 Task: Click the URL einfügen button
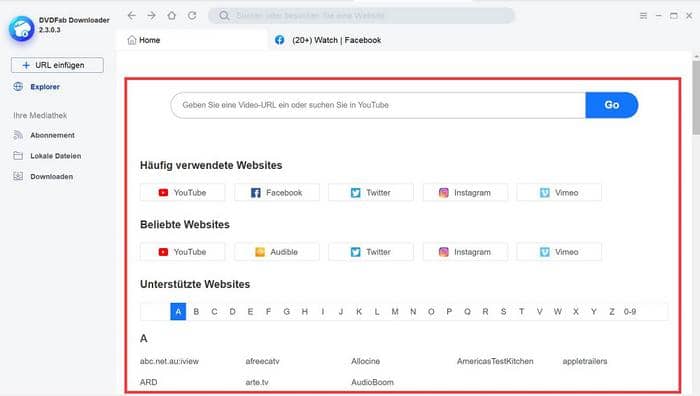(57, 65)
